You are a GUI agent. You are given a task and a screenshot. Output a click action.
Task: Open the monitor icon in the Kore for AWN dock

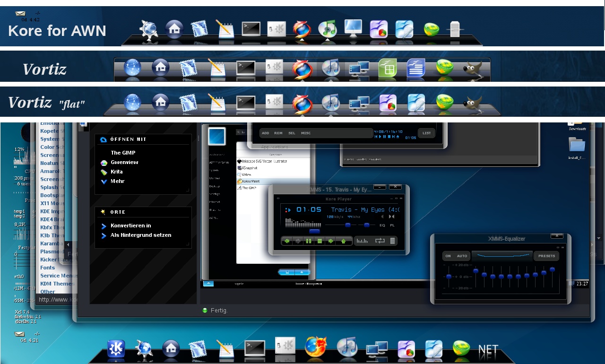pyautogui.click(x=353, y=28)
